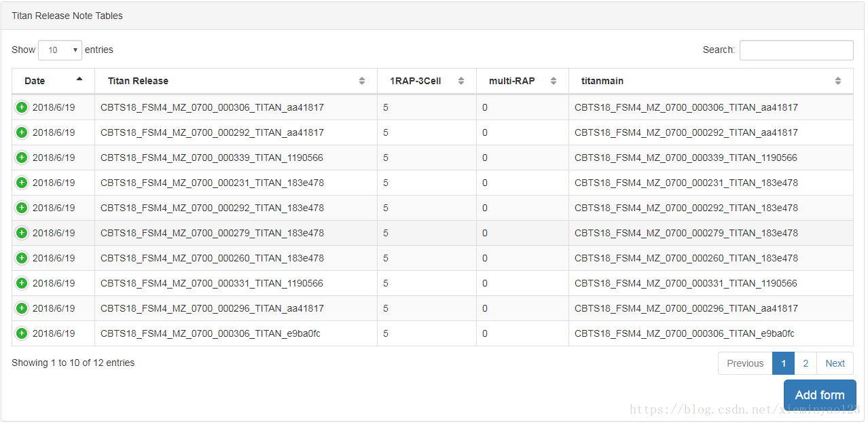
Task: Sort by the multi-RAP column
Action: coord(522,81)
